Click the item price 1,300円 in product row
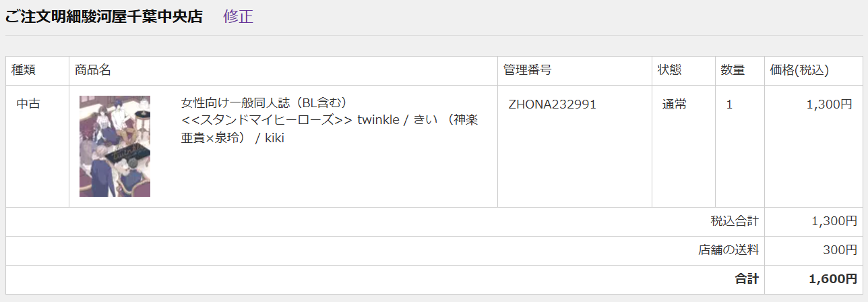 [x=829, y=104]
